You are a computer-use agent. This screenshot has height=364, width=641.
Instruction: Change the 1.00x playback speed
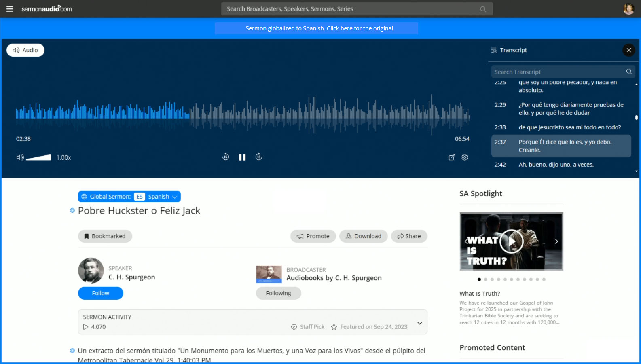click(63, 158)
